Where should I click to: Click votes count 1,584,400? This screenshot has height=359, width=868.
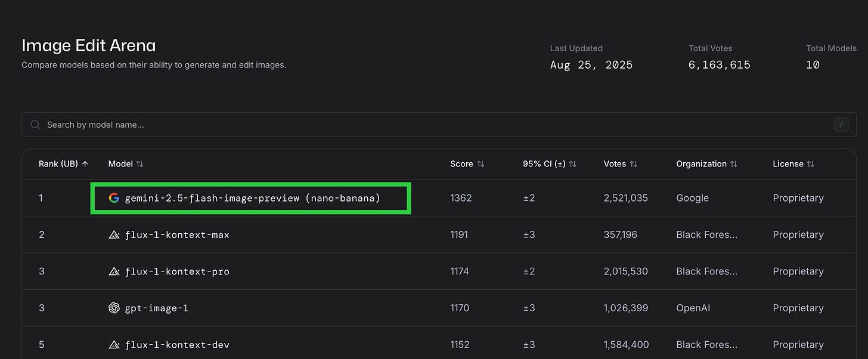click(626, 345)
